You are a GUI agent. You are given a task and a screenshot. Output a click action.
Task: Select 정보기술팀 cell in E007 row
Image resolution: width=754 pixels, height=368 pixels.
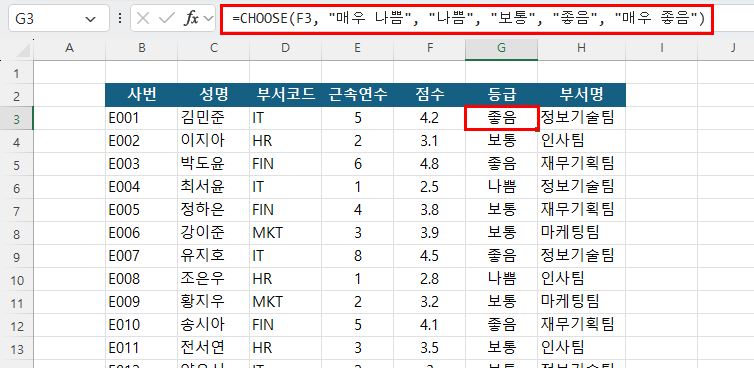[582, 255]
